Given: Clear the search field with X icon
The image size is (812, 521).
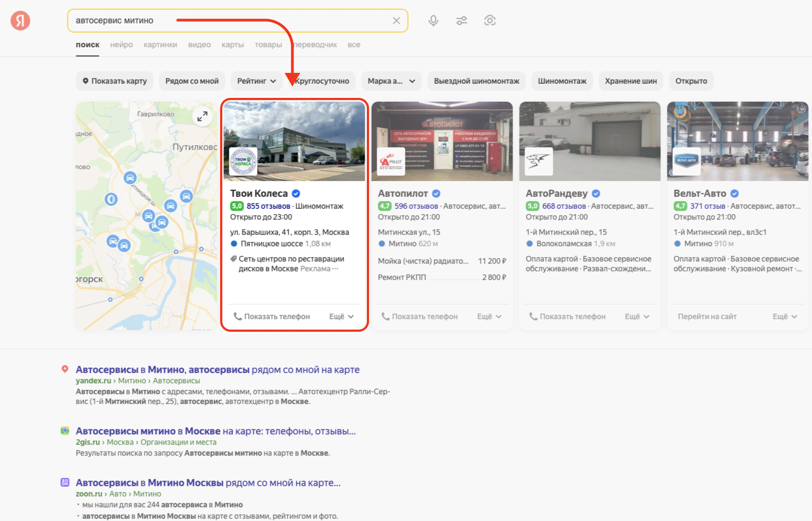Looking at the screenshot, I should click(396, 21).
